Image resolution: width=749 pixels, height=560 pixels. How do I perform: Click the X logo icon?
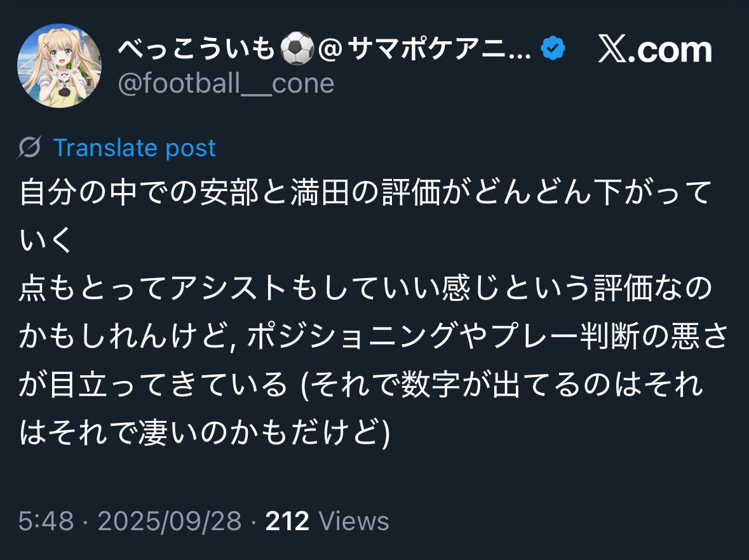click(613, 50)
